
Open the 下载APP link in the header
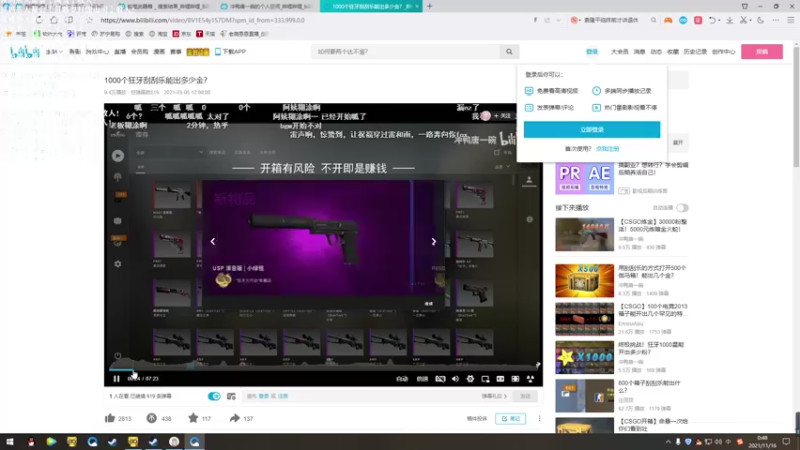[x=231, y=52]
